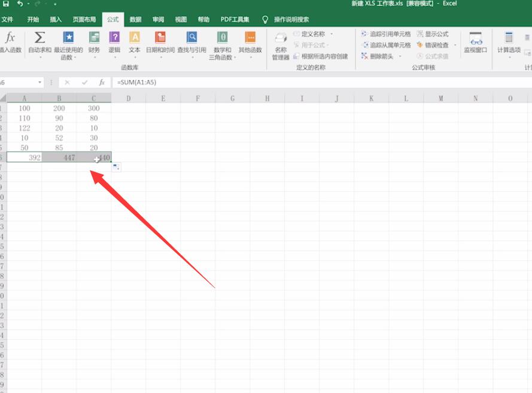Screen dimensions: 532x393
Task: Switch to the Review (审阅) tab
Action: coord(158,19)
